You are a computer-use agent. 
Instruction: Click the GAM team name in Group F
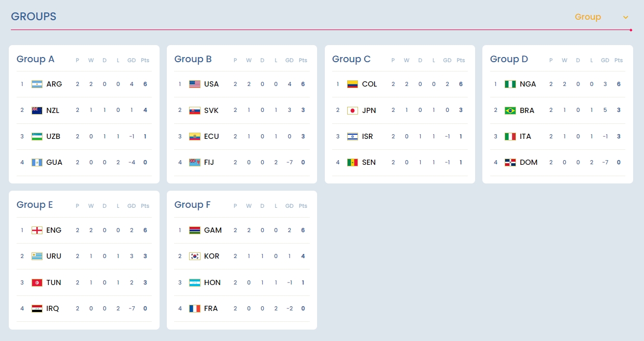click(x=213, y=230)
